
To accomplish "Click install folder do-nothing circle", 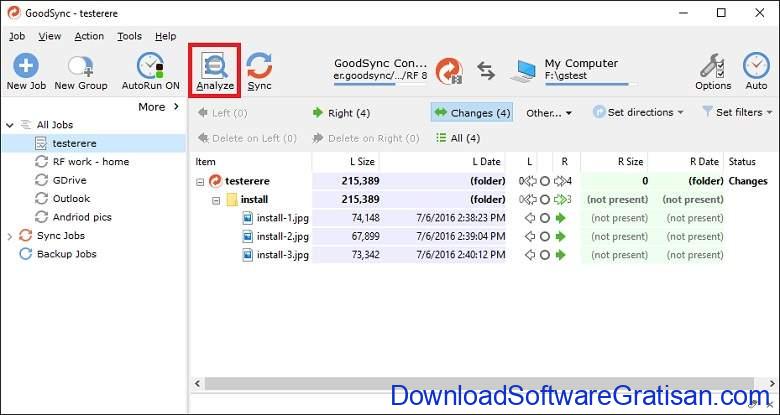I will [545, 200].
